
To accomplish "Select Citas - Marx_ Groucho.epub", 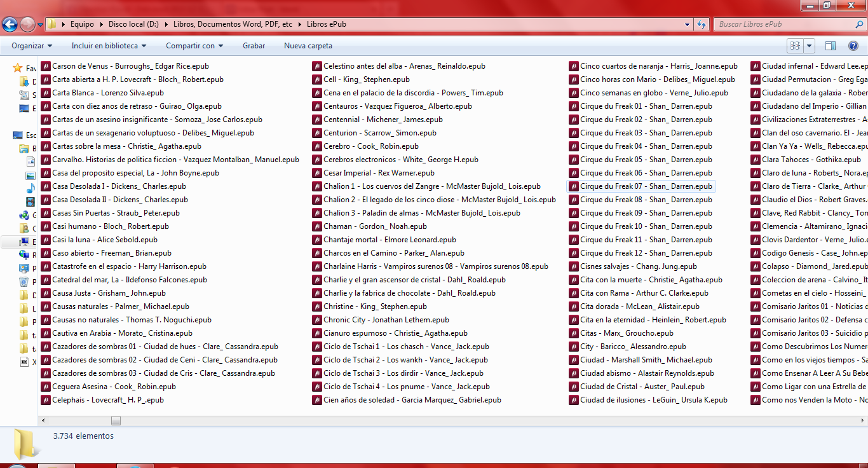I will coord(621,333).
